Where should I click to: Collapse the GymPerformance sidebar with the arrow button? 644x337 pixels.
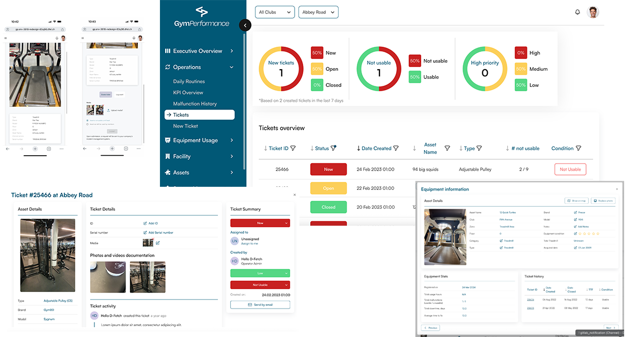[x=245, y=25]
